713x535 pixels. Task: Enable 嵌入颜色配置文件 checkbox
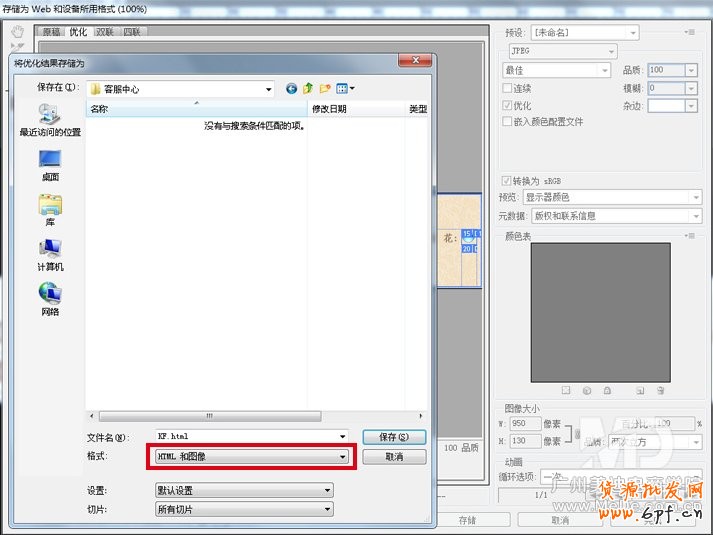point(507,121)
